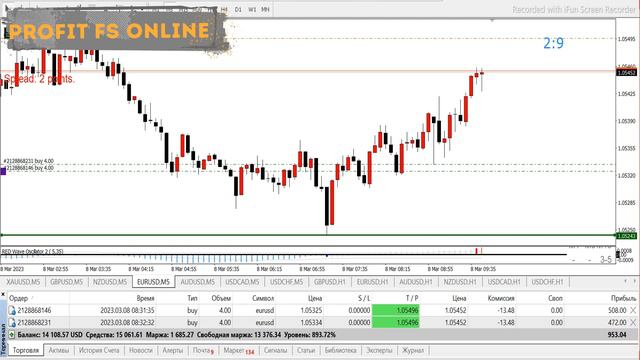Select the Торговля terminal tab
The image size is (640, 360).
pos(26,350)
